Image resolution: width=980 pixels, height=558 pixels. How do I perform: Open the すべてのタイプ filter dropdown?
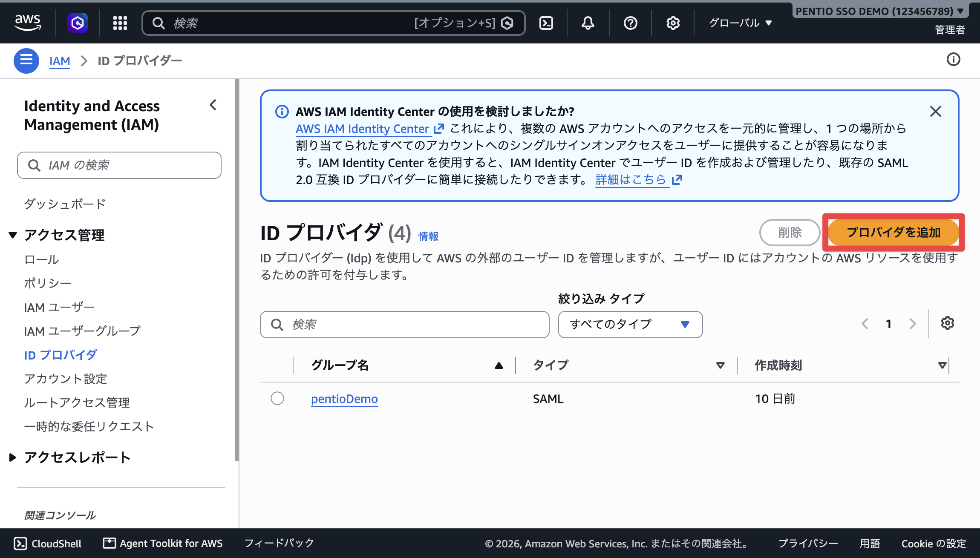(631, 325)
